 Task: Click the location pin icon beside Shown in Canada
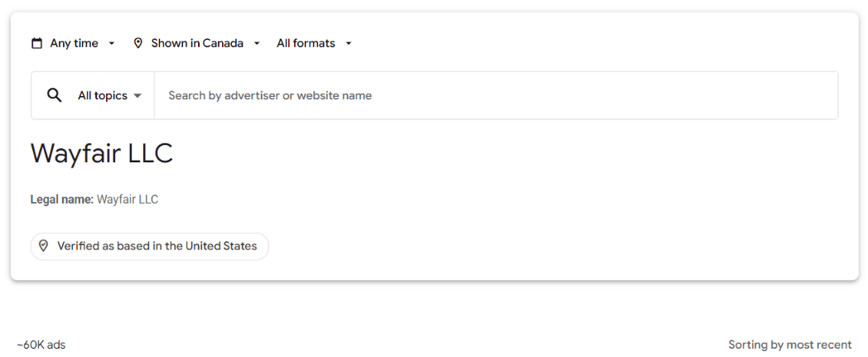(x=138, y=43)
